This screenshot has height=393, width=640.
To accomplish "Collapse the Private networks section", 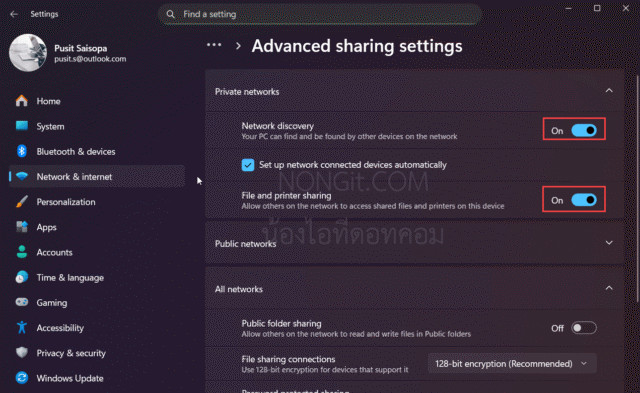I will (609, 91).
